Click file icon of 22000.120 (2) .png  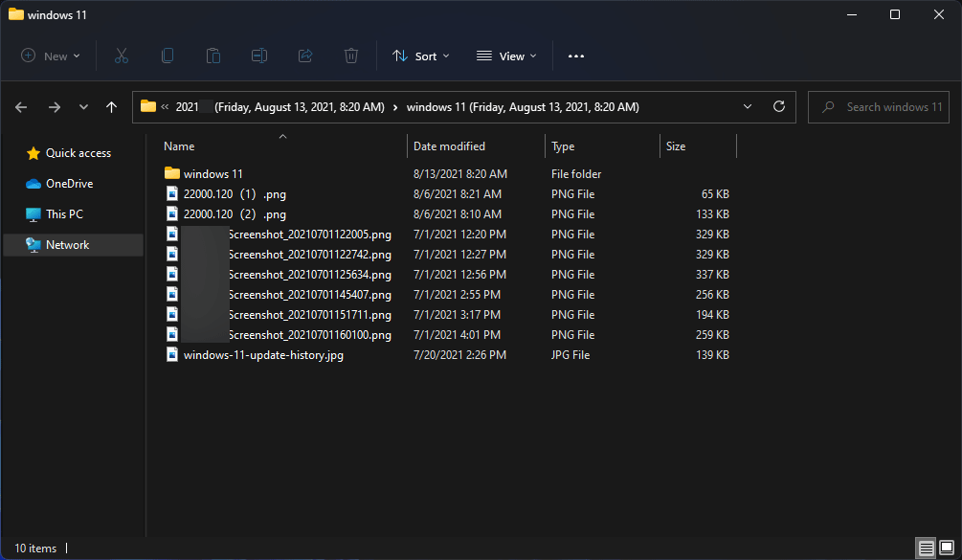172,214
